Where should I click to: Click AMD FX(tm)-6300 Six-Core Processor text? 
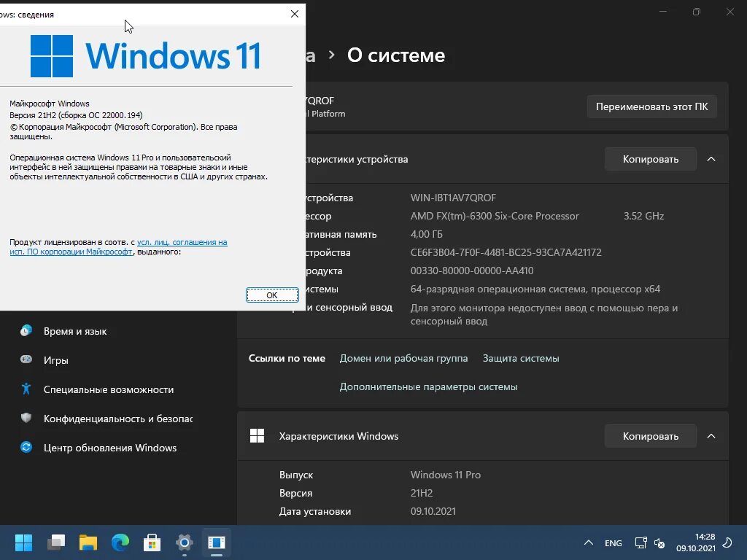click(x=495, y=216)
